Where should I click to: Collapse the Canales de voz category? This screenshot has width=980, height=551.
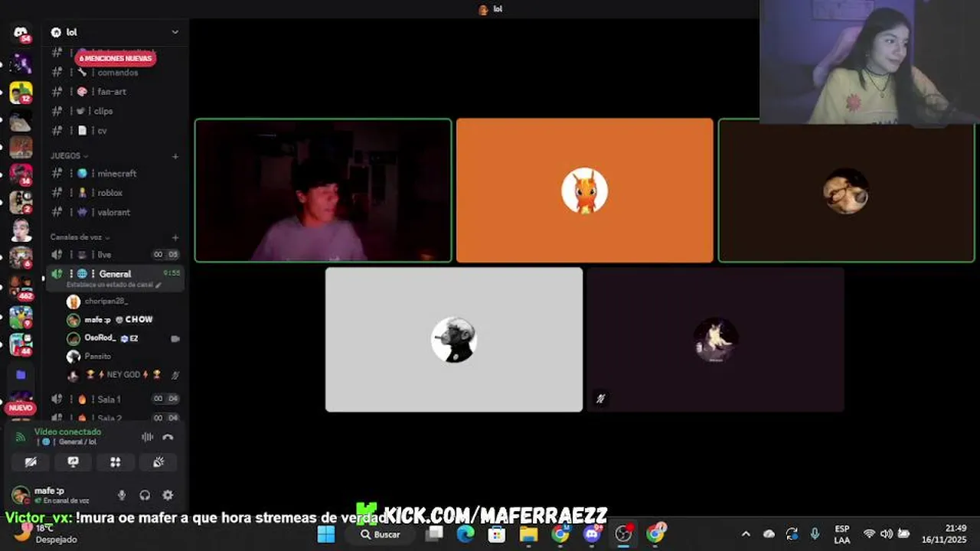(x=80, y=237)
